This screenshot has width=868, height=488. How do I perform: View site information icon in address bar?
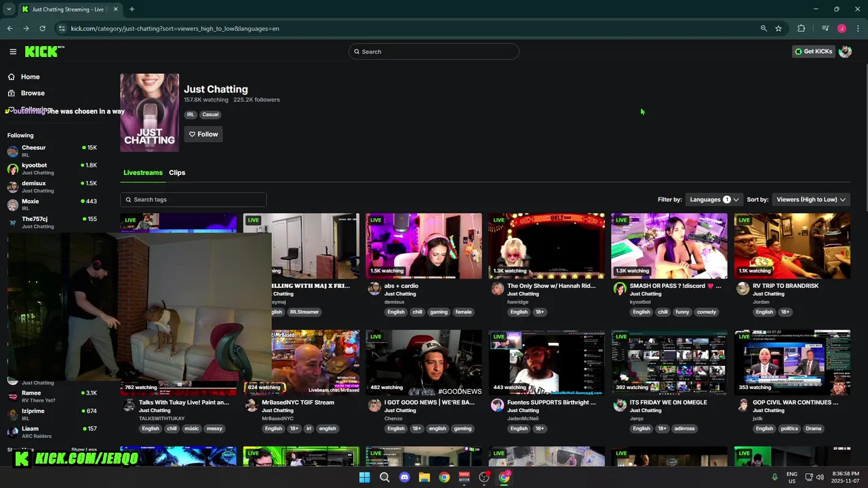click(x=62, y=28)
